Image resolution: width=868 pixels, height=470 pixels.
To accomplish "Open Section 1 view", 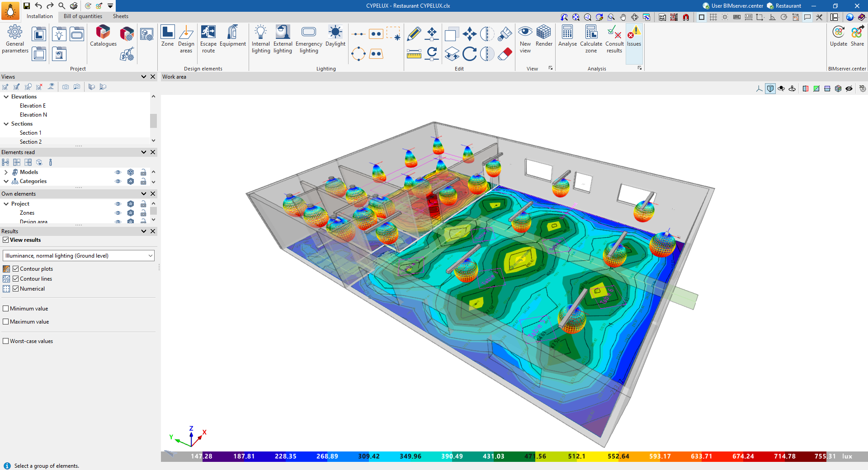I will tap(31, 133).
